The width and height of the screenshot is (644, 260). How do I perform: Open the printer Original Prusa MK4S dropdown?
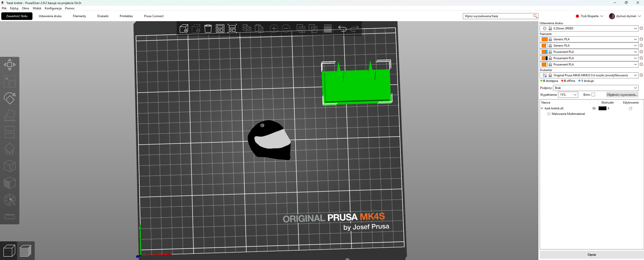point(589,75)
